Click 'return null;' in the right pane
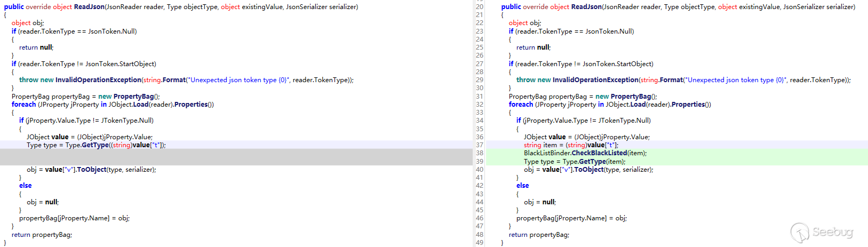The image size is (868, 247). 533,47
